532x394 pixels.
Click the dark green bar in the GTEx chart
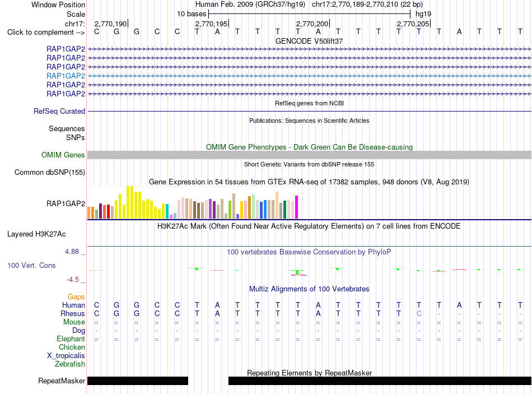(x=285, y=210)
